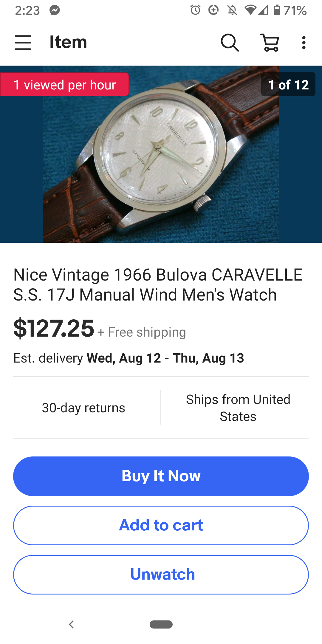The image size is (322, 644).
Task: Open the hamburger navigation menu
Action: point(23,43)
